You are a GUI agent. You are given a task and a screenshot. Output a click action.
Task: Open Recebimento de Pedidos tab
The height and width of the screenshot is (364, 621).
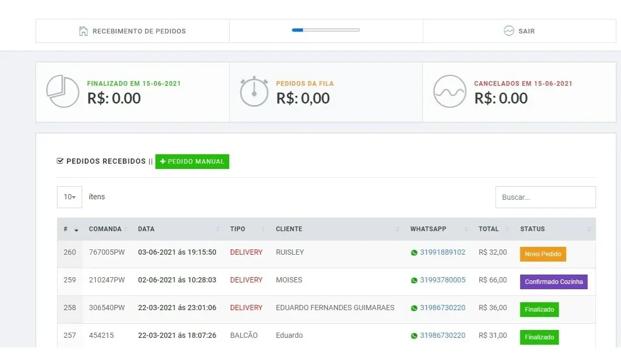132,31
